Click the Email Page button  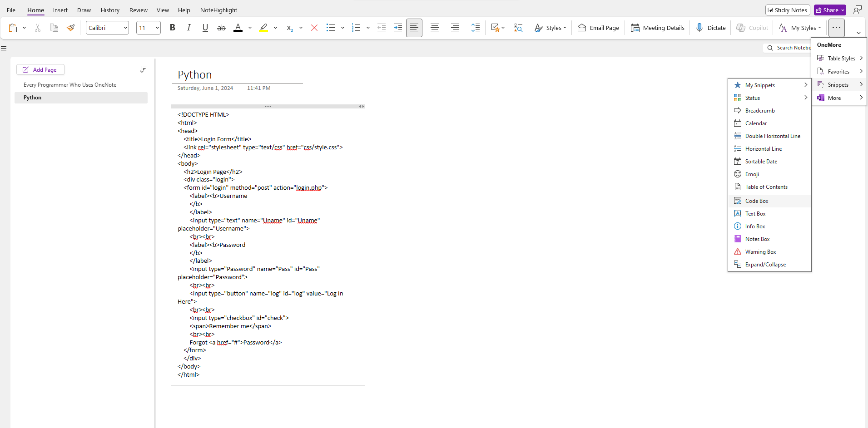click(598, 28)
